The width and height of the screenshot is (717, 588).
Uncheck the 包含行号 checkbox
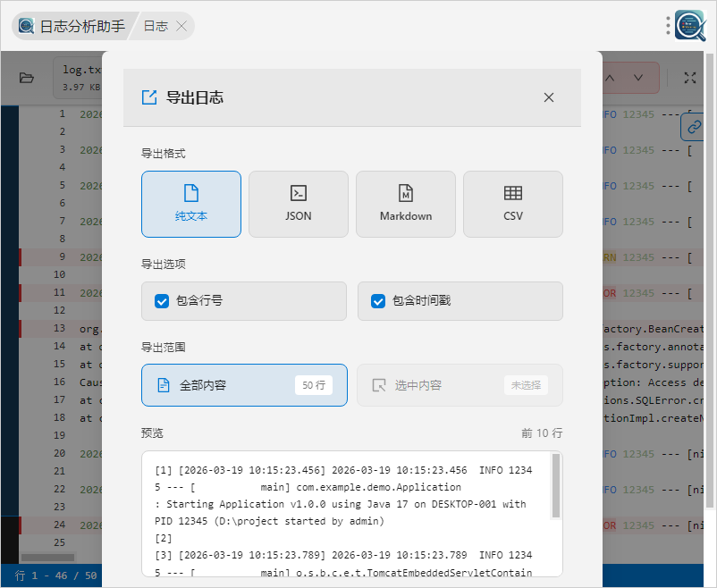pyautogui.click(x=162, y=301)
